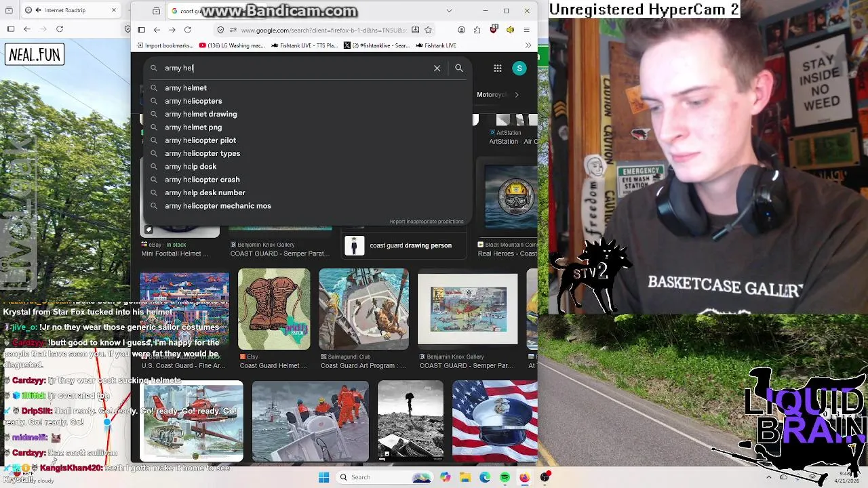Open the Google account avatar S
The height and width of the screenshot is (488, 868).
click(519, 68)
